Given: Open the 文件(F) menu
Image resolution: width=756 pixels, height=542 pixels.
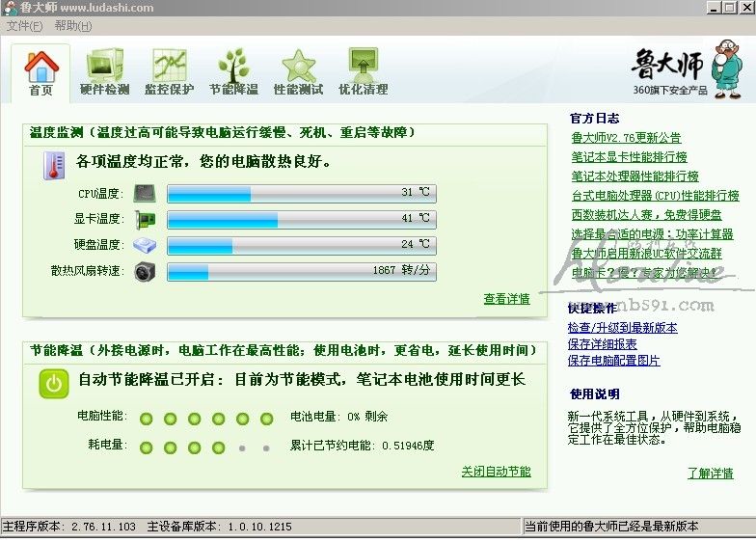Looking at the screenshot, I should (x=24, y=26).
